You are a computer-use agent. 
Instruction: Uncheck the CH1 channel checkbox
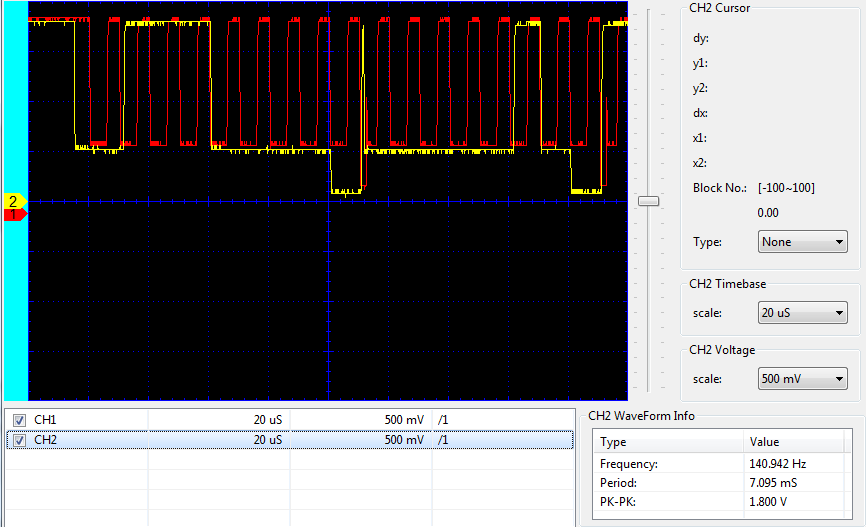click(x=19, y=420)
